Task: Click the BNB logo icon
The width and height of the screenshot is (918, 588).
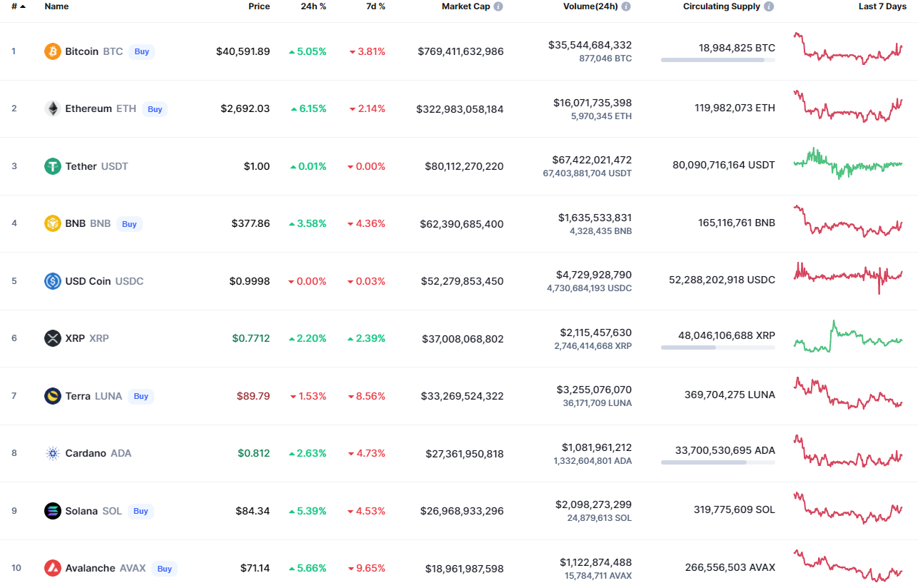Action: (53, 223)
